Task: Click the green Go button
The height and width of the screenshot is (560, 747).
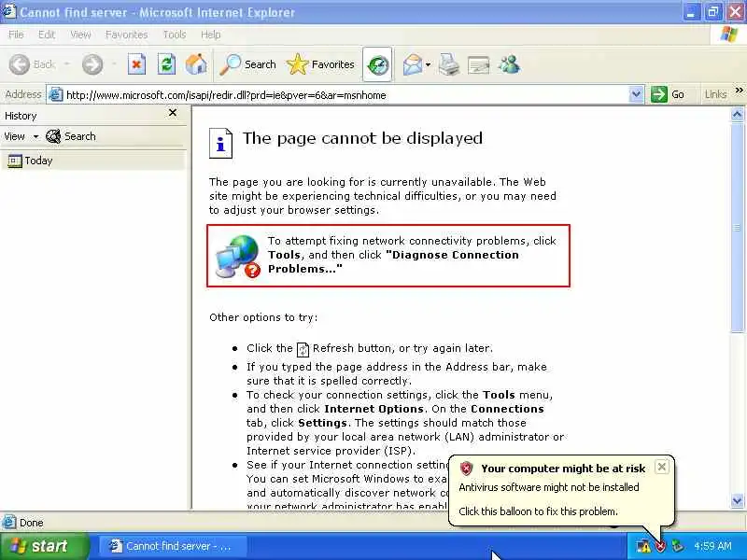Action: click(668, 94)
